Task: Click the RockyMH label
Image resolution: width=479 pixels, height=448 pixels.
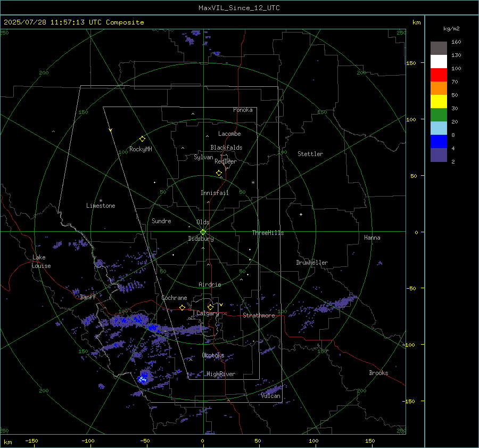Action: point(141,149)
